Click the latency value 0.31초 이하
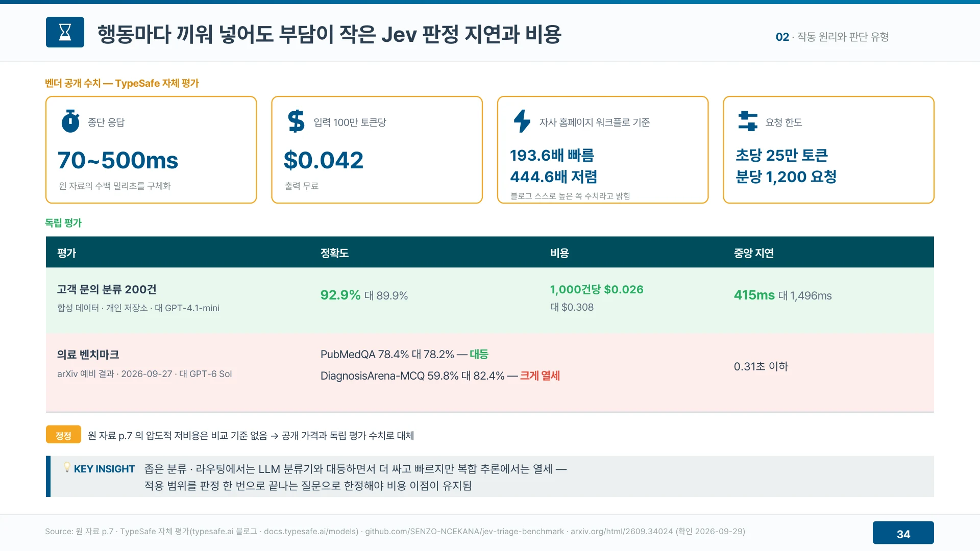Screen dimensions: 980x551 tap(761, 366)
